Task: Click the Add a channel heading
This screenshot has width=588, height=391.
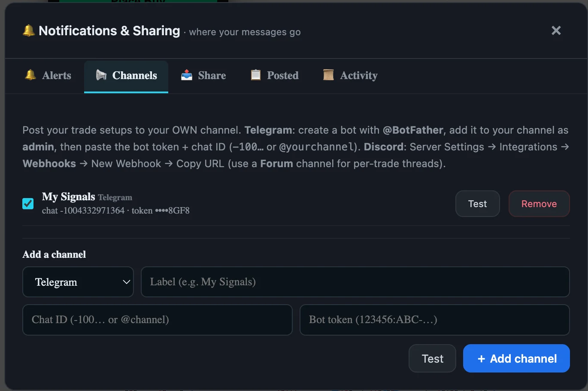Action: point(54,254)
